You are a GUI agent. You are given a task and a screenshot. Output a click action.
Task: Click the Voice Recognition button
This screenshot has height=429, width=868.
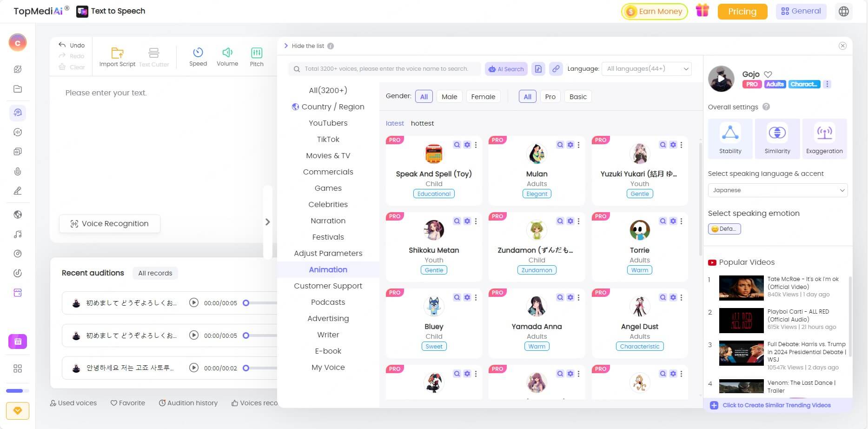[x=110, y=224]
